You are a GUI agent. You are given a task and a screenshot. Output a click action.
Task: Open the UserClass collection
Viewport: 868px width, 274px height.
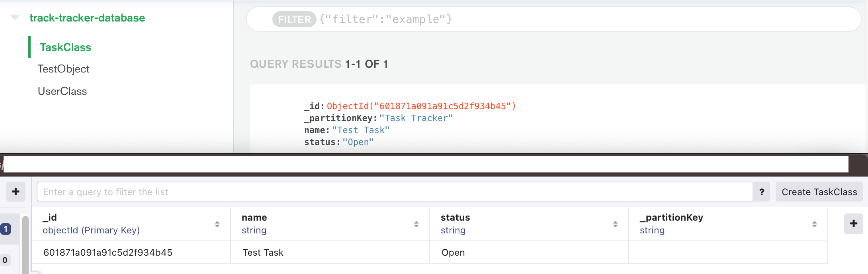(x=62, y=91)
